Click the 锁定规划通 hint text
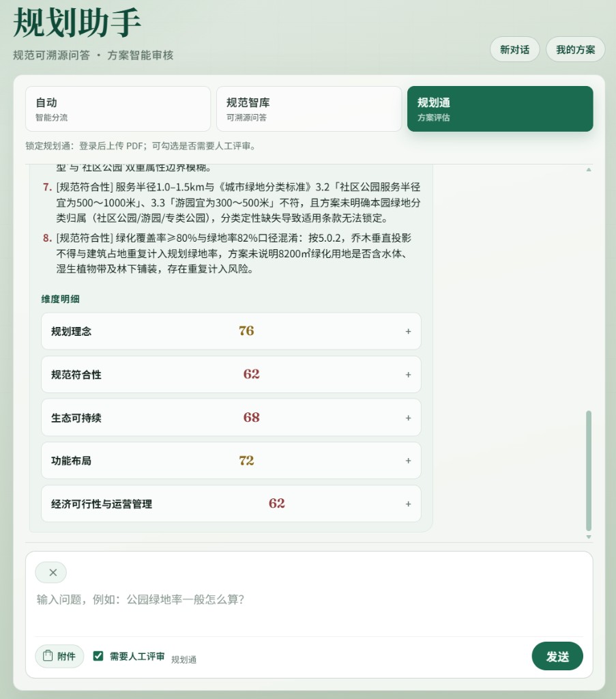Viewport: 616px width, 699px height. coord(141,146)
